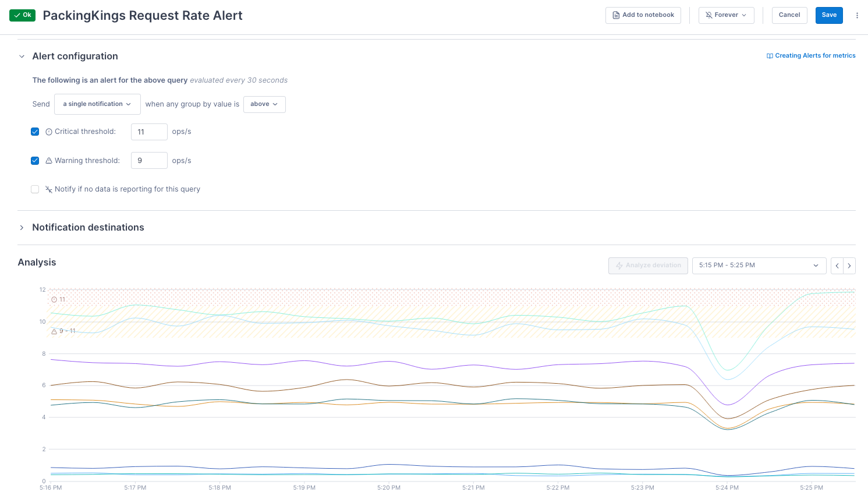Enable notify if no data is reporting
This screenshot has width=868, height=499.
click(35, 189)
